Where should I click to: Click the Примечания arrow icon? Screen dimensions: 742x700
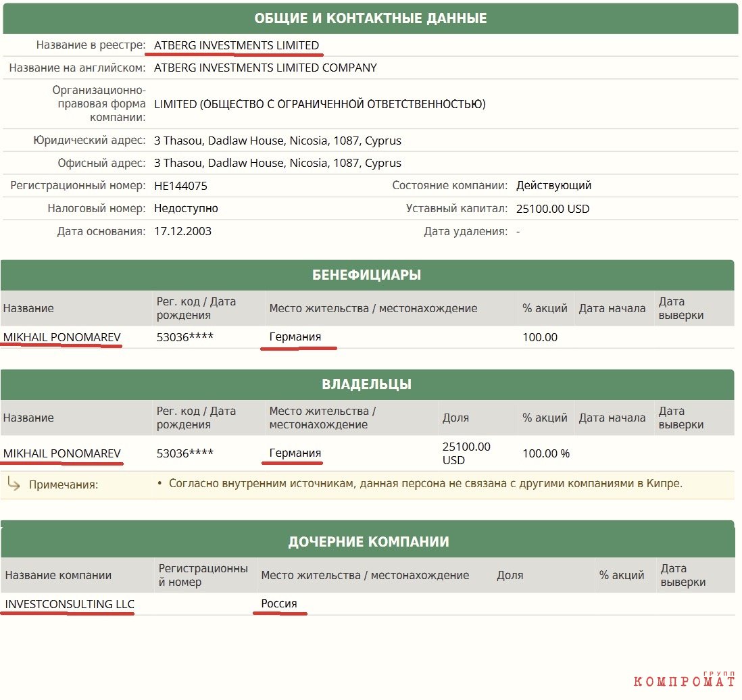click(14, 484)
